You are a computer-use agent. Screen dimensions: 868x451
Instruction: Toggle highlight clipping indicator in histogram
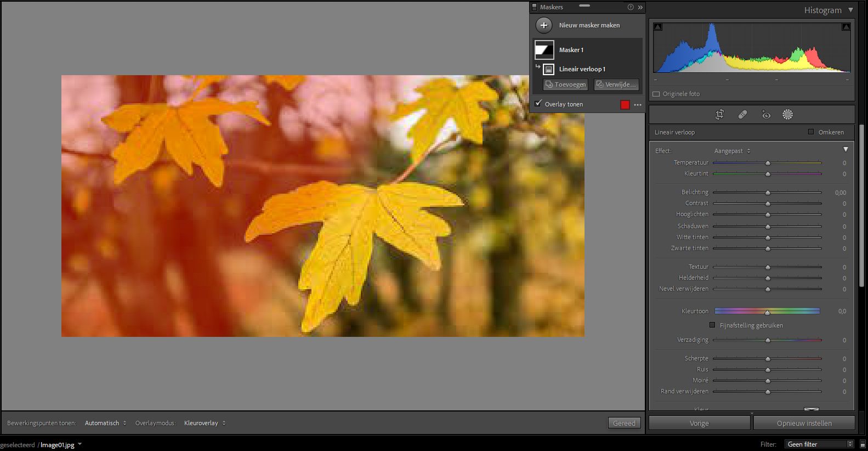846,27
